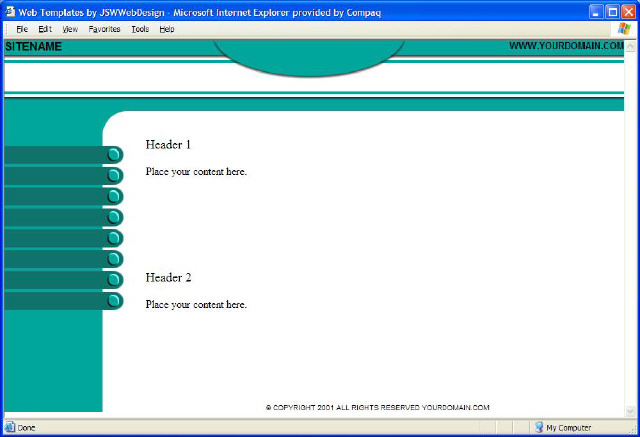Open the Help menu
The width and height of the screenshot is (640, 437).
coord(166,29)
